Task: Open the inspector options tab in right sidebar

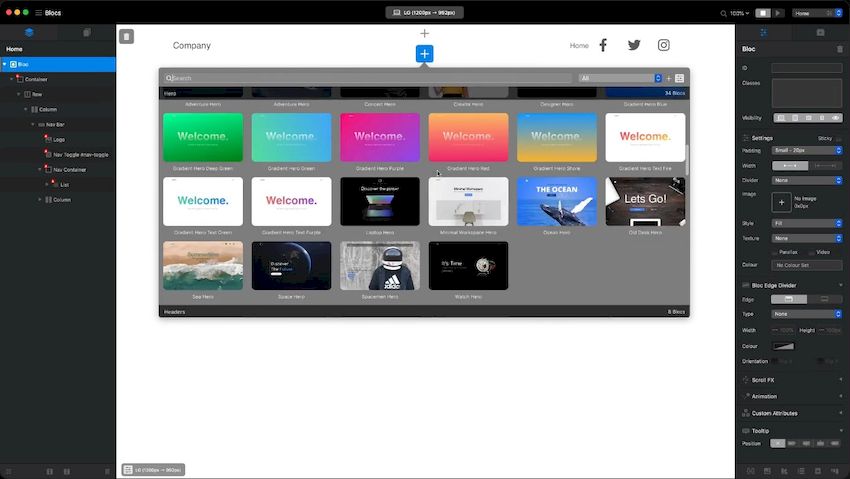Action: click(x=763, y=33)
